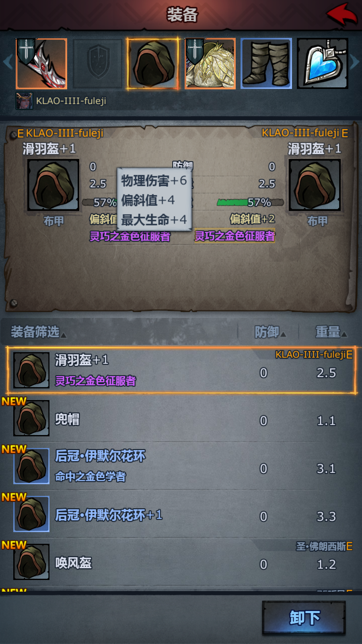Show next equipment slots with right arrow
The height and width of the screenshot is (644, 362).
coord(354,62)
